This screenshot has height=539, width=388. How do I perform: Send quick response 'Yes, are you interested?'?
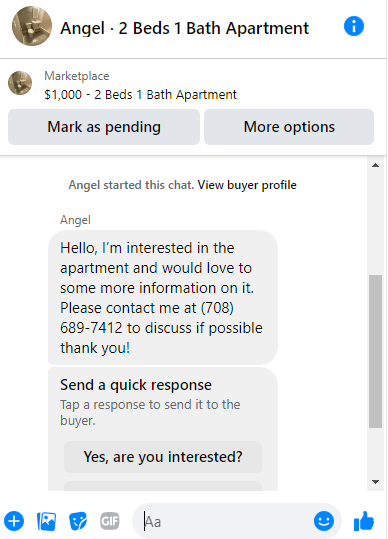point(163,457)
